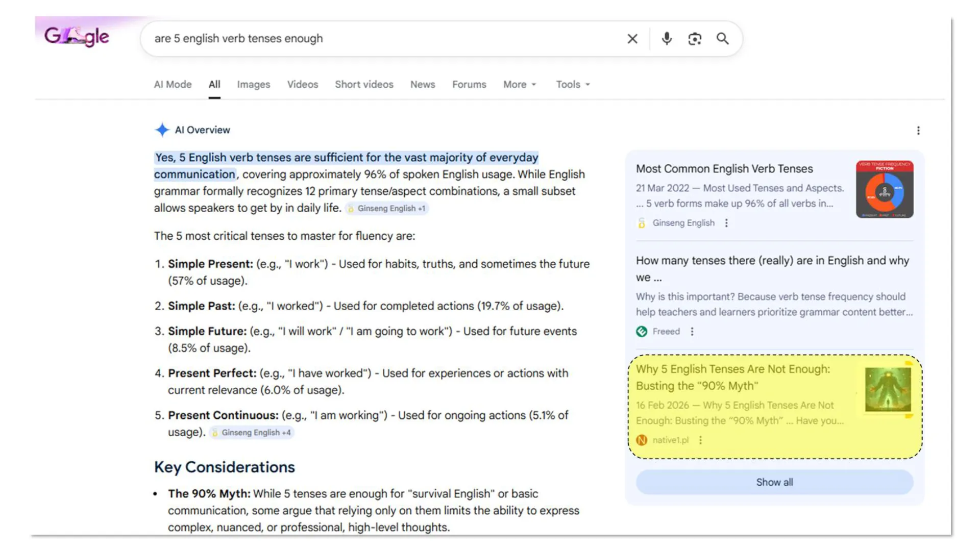The image size is (980, 551).
Task: Select the All results tab
Action: pyautogui.click(x=214, y=85)
